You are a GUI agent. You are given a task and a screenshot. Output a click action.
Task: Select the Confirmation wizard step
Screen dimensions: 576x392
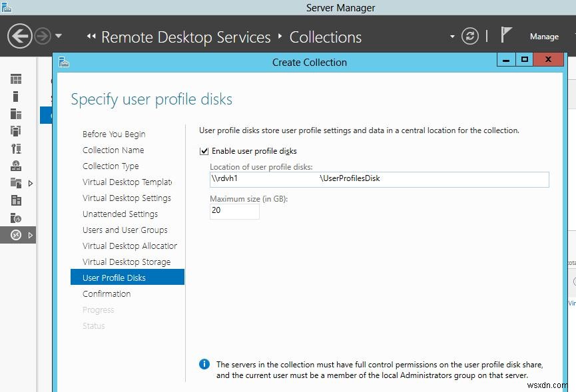click(x=106, y=294)
